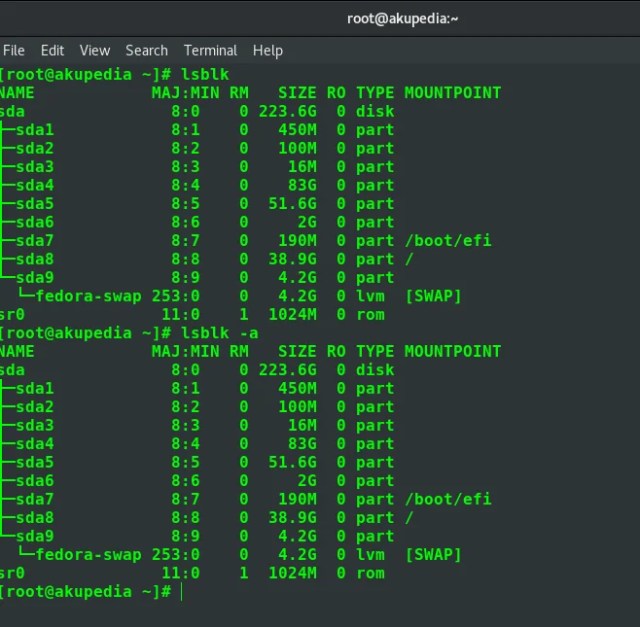Click '[SWAP]' in the lsblk -a output
The image size is (640, 627).
(x=433, y=555)
